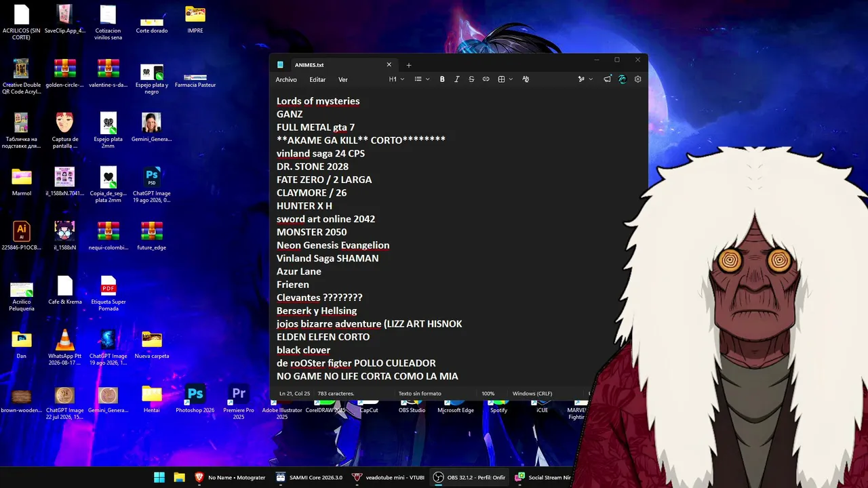The width and height of the screenshot is (868, 488).
Task: Click the line 'black clover'
Action: [304, 350]
